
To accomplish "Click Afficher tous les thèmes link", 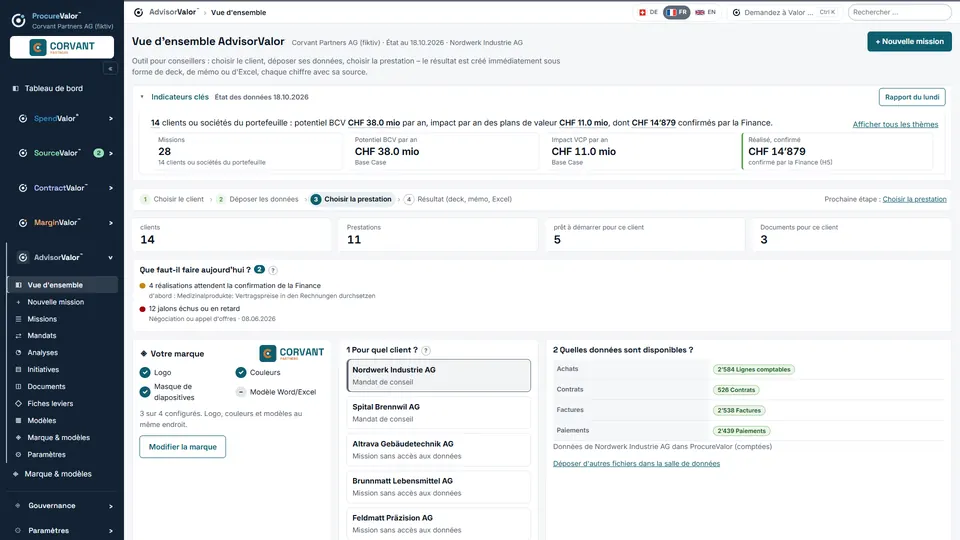I will (895, 124).
